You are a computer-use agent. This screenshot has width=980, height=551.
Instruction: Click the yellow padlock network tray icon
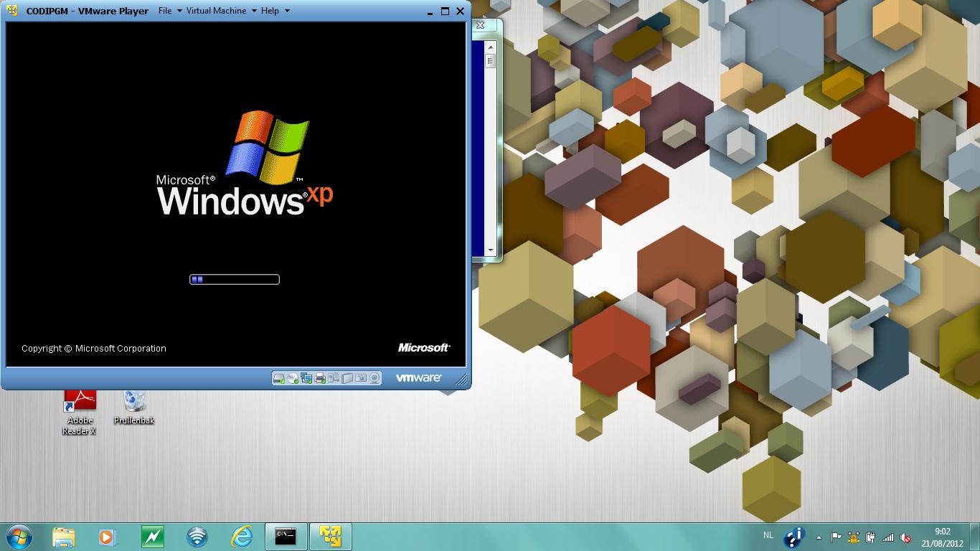(853, 537)
